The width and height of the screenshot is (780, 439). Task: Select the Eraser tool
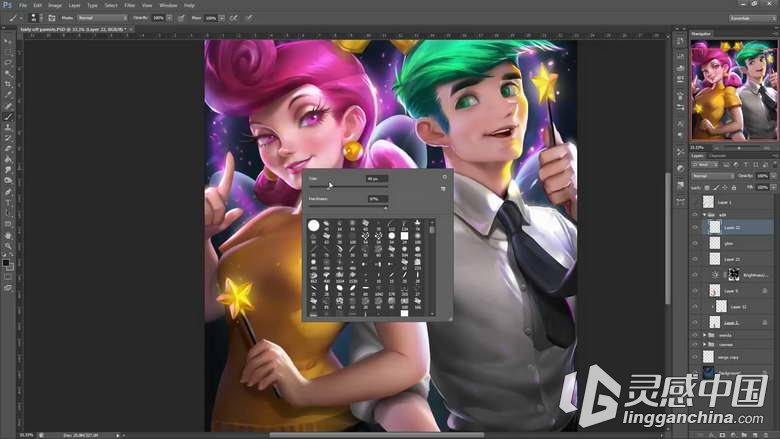click(x=7, y=148)
